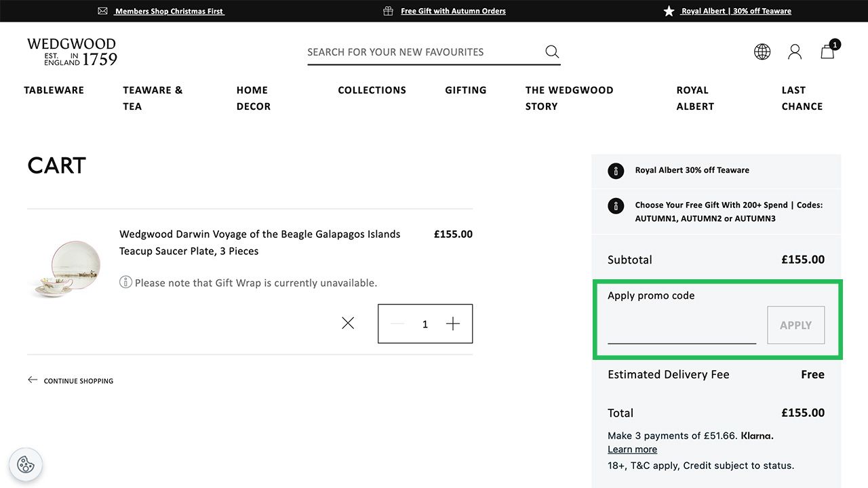Viewport: 868px width, 488px height.
Task: Open the globe region selector
Action: click(x=762, y=52)
